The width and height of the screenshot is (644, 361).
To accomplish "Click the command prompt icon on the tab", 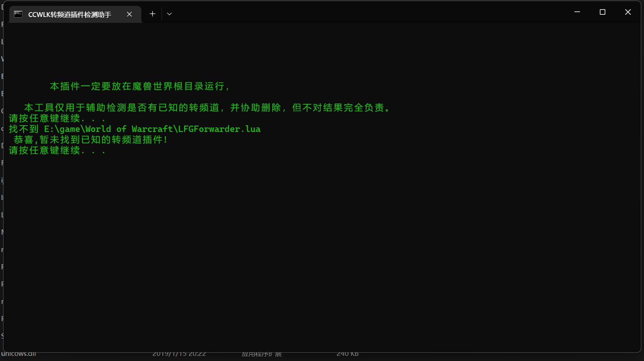I will coord(18,14).
